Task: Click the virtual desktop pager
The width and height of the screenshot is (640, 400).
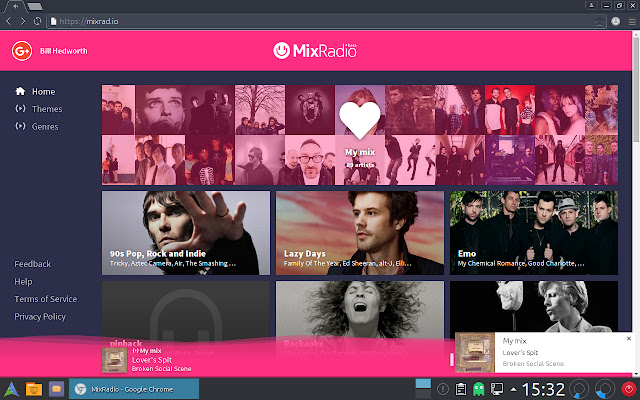Action: pyautogui.click(x=423, y=389)
